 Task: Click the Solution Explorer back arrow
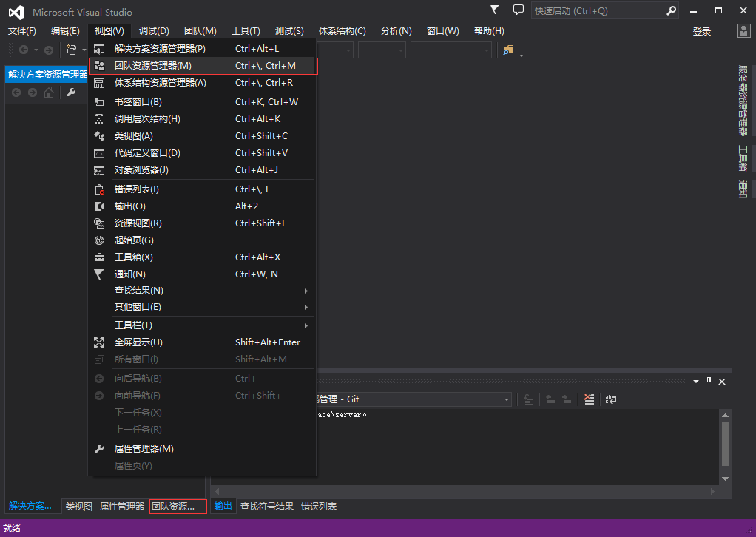pyautogui.click(x=16, y=92)
